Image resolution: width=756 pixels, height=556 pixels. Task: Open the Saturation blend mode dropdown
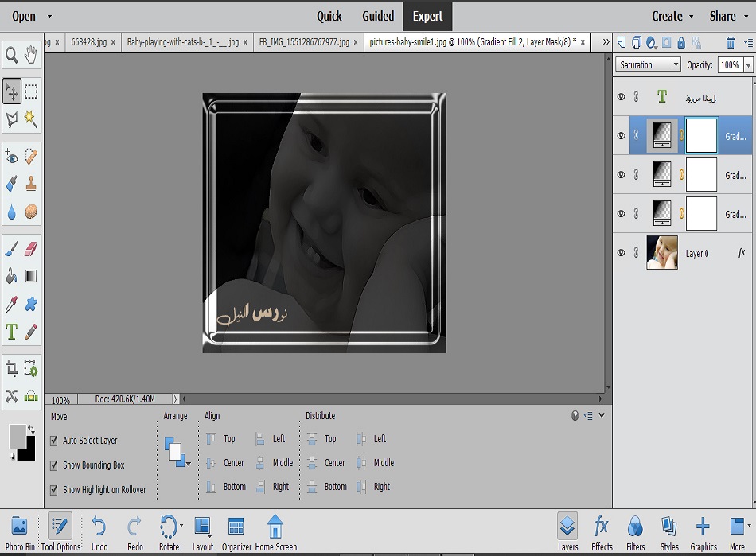pyautogui.click(x=648, y=65)
